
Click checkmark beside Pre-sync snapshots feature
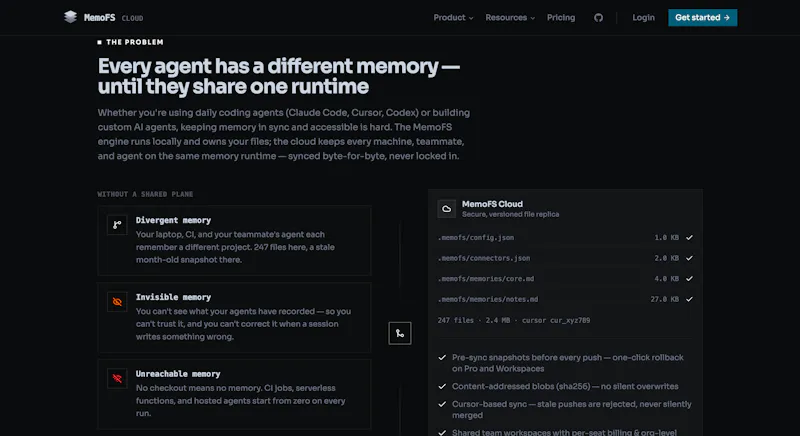pyautogui.click(x=442, y=357)
